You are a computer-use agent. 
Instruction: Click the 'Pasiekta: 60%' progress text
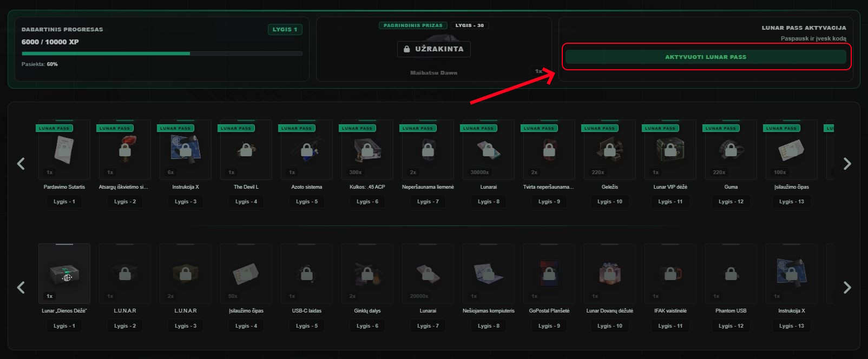click(x=40, y=64)
